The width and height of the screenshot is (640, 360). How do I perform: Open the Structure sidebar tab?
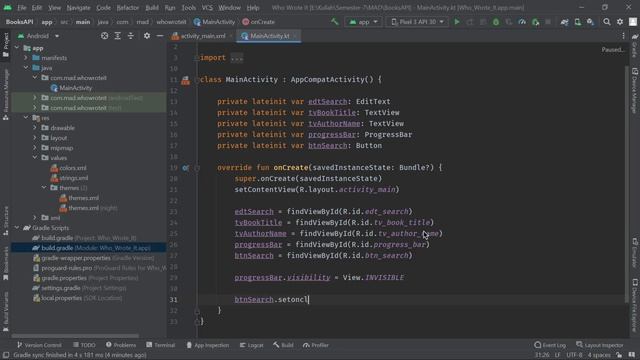coord(5,221)
